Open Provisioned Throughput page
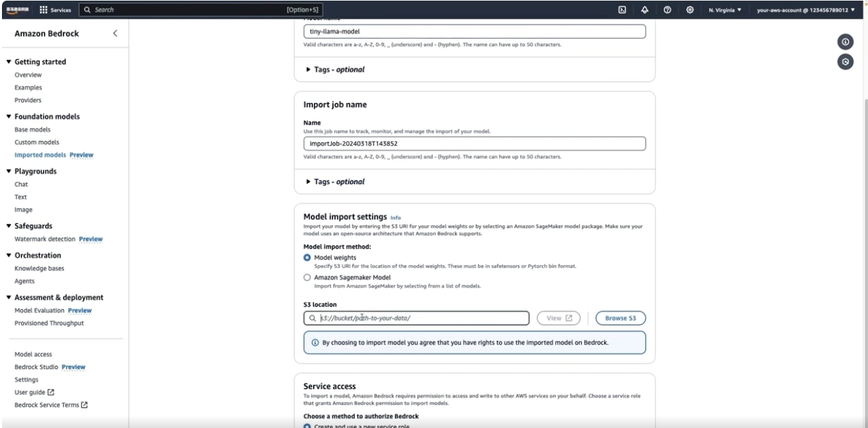 coord(49,323)
